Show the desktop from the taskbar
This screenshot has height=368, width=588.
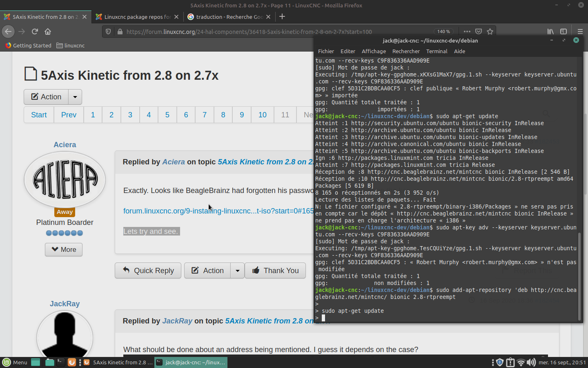(36, 362)
